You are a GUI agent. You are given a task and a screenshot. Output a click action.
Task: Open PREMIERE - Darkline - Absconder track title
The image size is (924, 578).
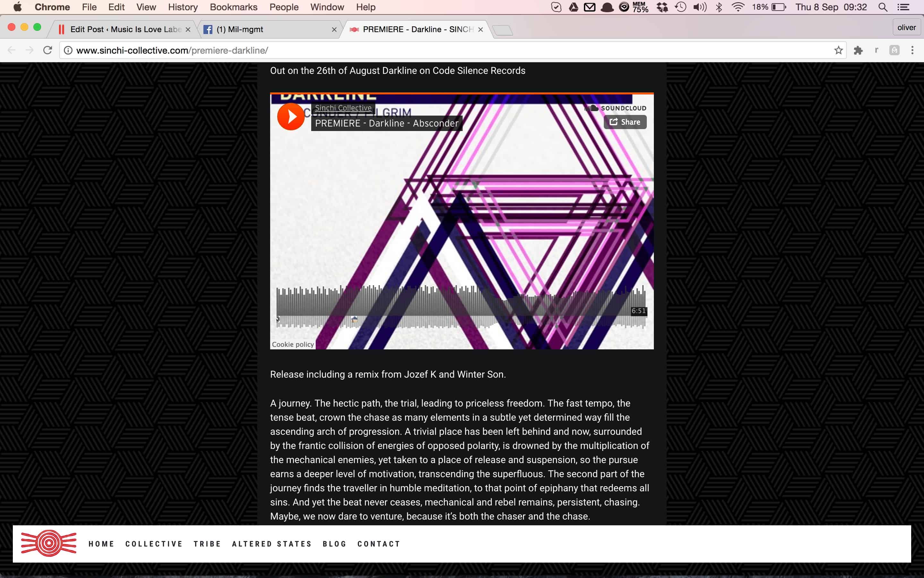click(386, 123)
